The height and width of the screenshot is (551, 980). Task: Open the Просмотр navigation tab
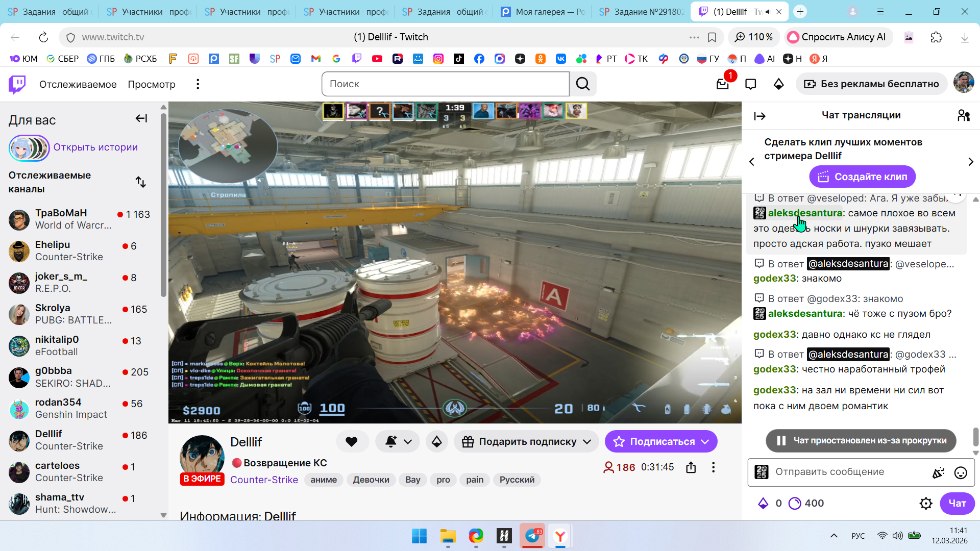pos(151,84)
